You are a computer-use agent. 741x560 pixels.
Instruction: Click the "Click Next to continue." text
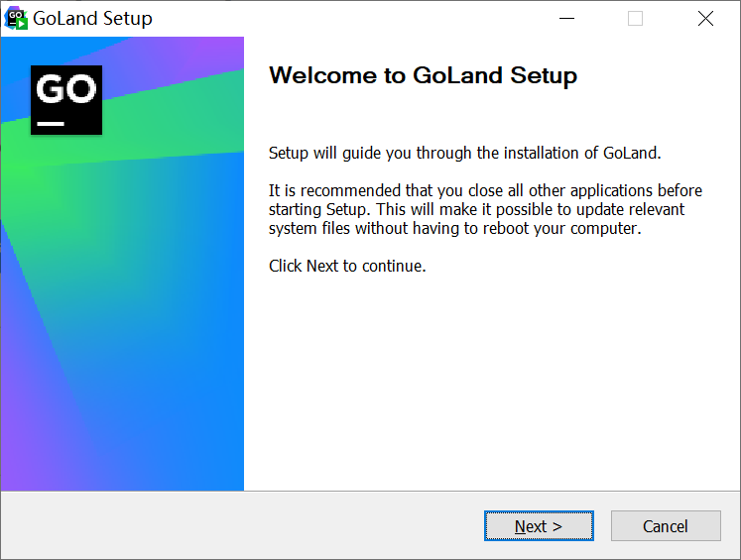(347, 266)
